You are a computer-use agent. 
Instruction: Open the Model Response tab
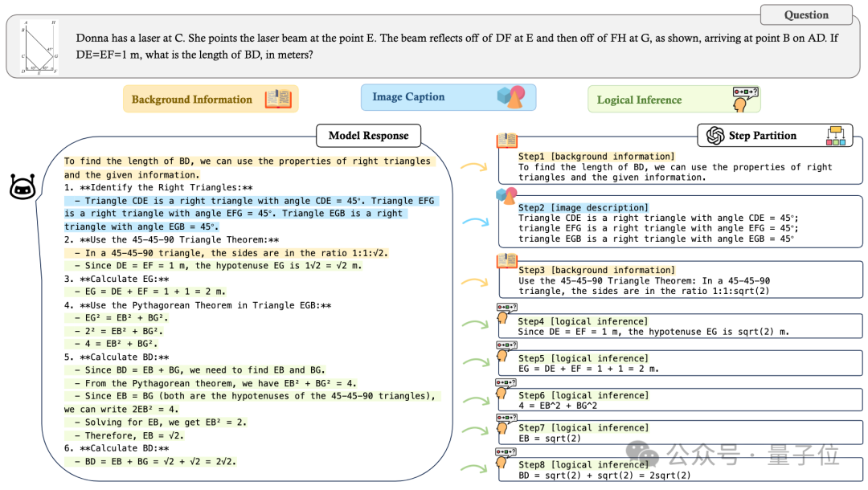(x=368, y=136)
